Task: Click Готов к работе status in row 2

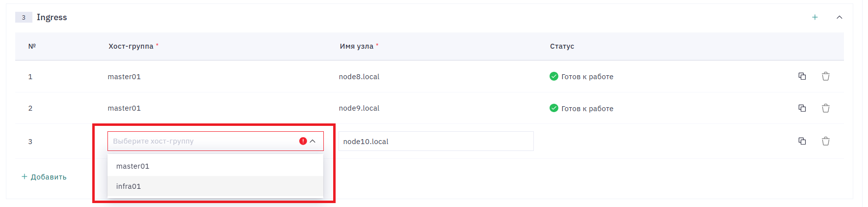Action: pos(581,108)
